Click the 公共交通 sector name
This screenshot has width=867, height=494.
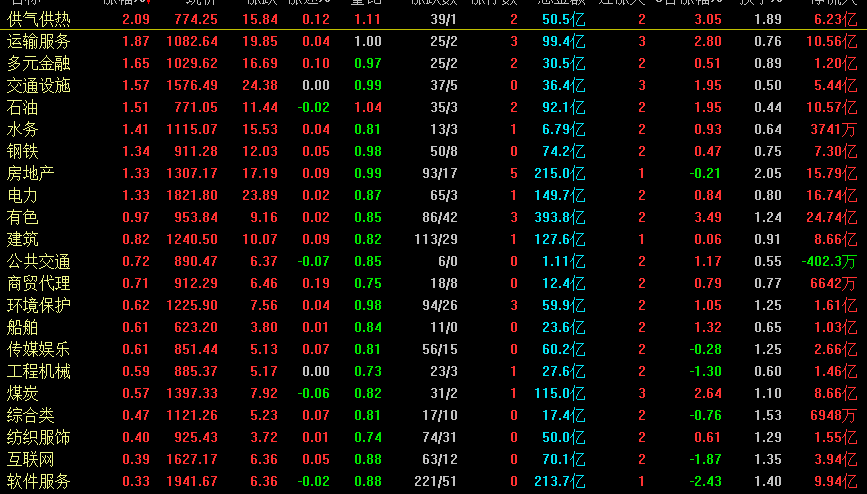click(39, 262)
